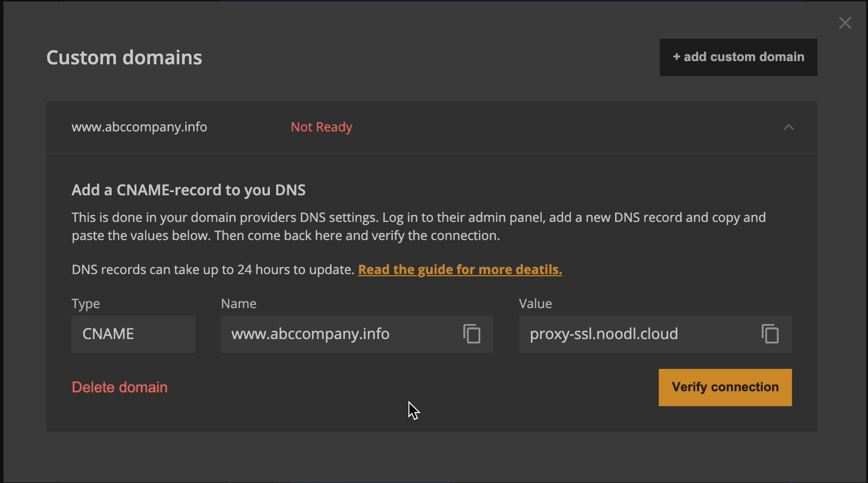Click the Add a CNAME-record heading
Viewport: 868px width, 483px height.
(188, 190)
